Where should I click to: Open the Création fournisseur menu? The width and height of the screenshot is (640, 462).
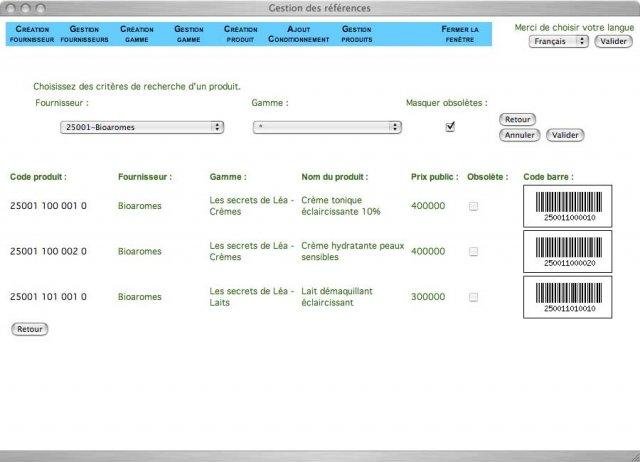32,34
